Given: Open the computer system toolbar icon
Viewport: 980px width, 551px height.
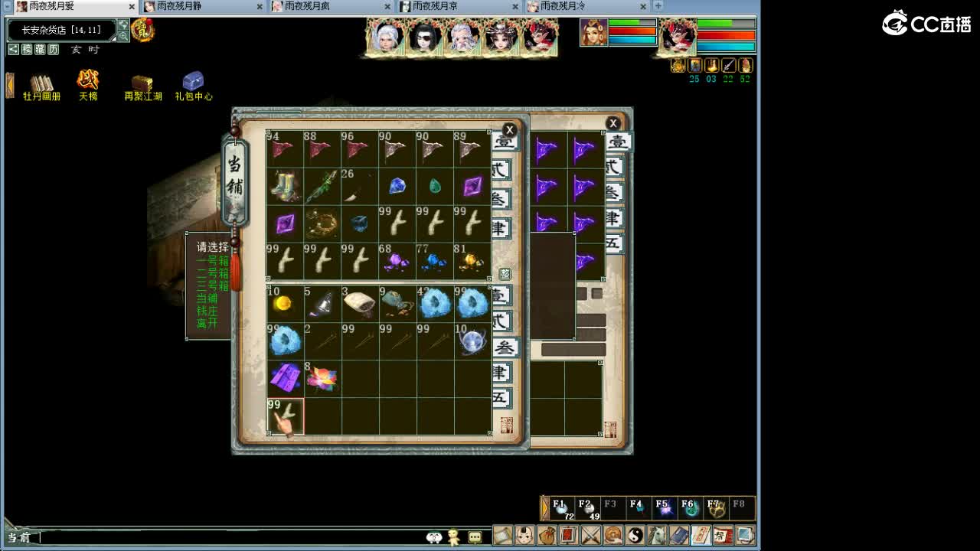Looking at the screenshot, I should (745, 535).
